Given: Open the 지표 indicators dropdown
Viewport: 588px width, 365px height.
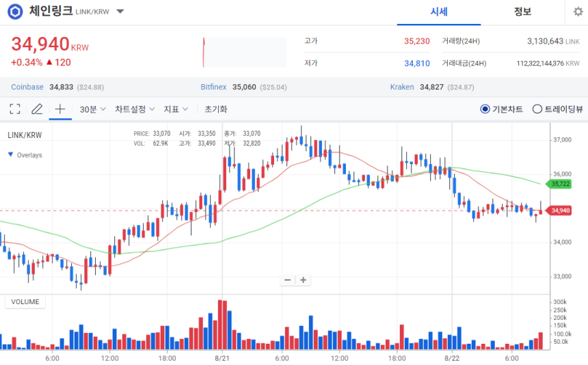Looking at the screenshot, I should click(x=176, y=109).
